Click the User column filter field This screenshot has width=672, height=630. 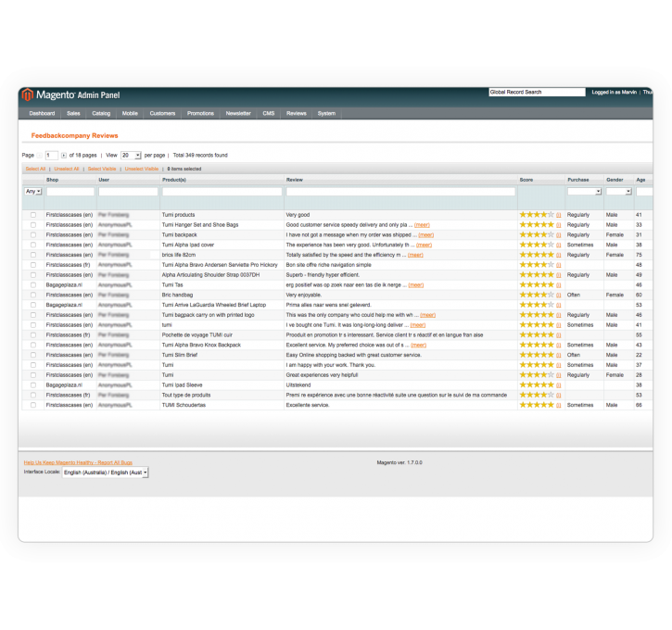pyautogui.click(x=128, y=192)
